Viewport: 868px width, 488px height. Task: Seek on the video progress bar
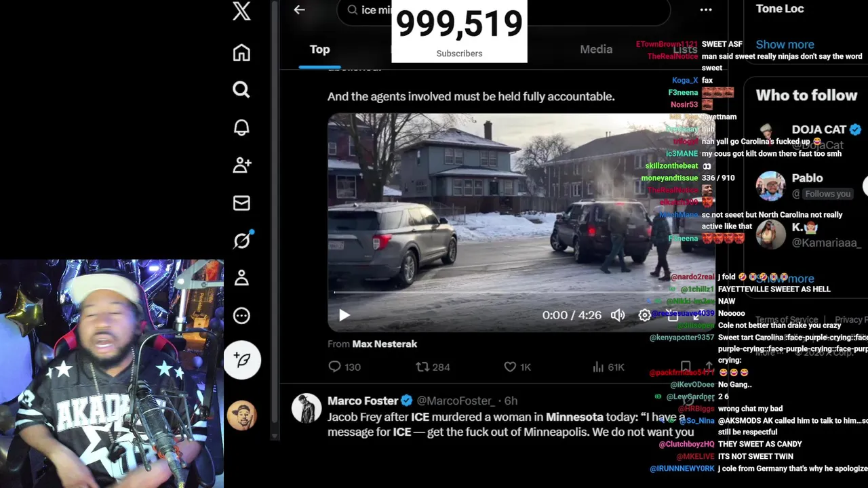pyautogui.click(x=521, y=293)
